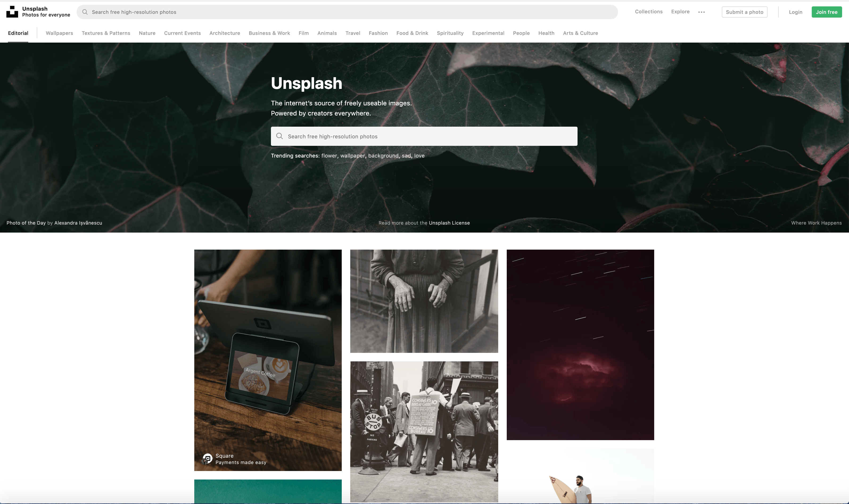This screenshot has height=504, width=849.
Task: Select the Editorial tab
Action: click(x=17, y=33)
